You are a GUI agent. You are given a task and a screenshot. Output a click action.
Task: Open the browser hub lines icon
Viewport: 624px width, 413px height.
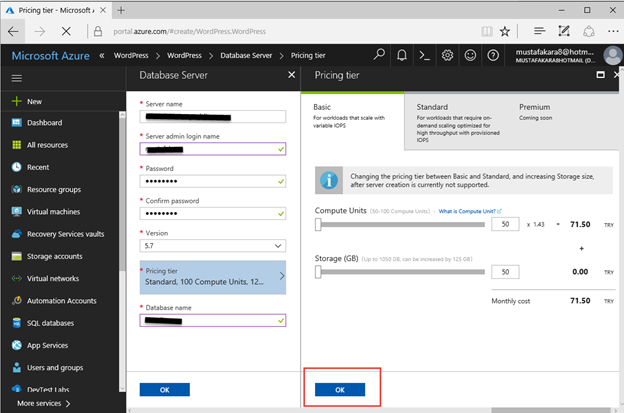tap(539, 31)
